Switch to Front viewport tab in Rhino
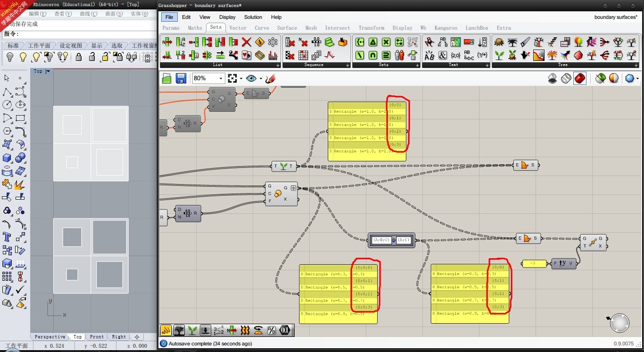Screen dimensions: 644x352 pos(97,337)
